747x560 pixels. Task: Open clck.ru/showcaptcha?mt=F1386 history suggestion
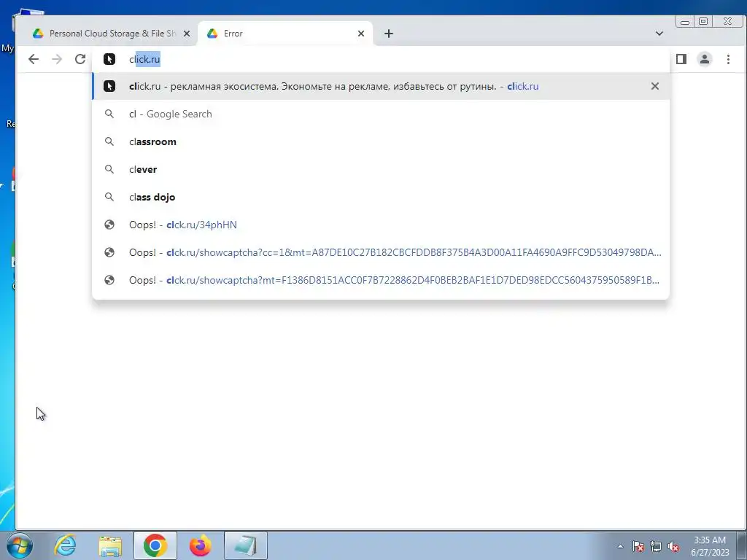click(x=381, y=279)
